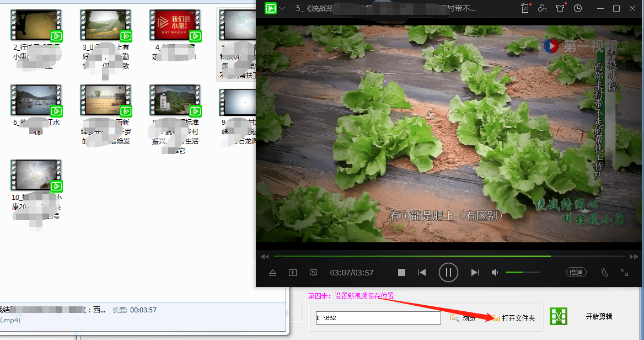Image resolution: width=644 pixels, height=340 pixels.
Task: Skip to the next video
Action: point(475,273)
